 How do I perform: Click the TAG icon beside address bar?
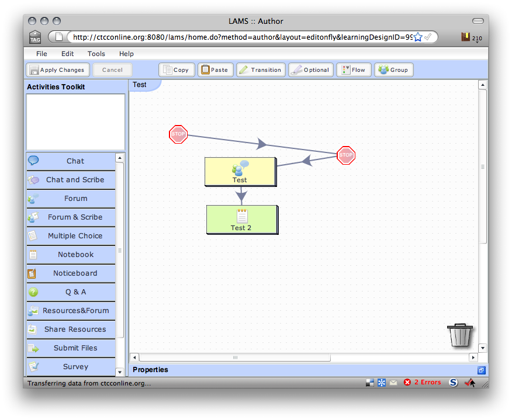pos(35,37)
